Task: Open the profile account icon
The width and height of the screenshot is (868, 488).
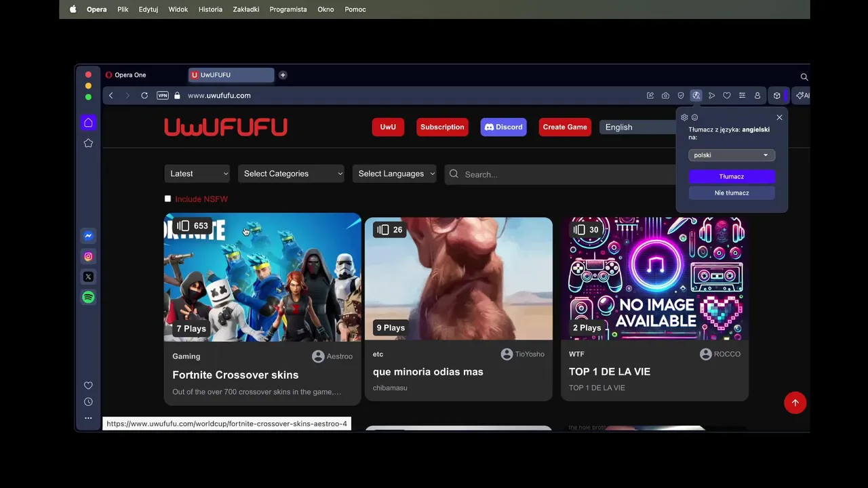Action: tap(757, 96)
